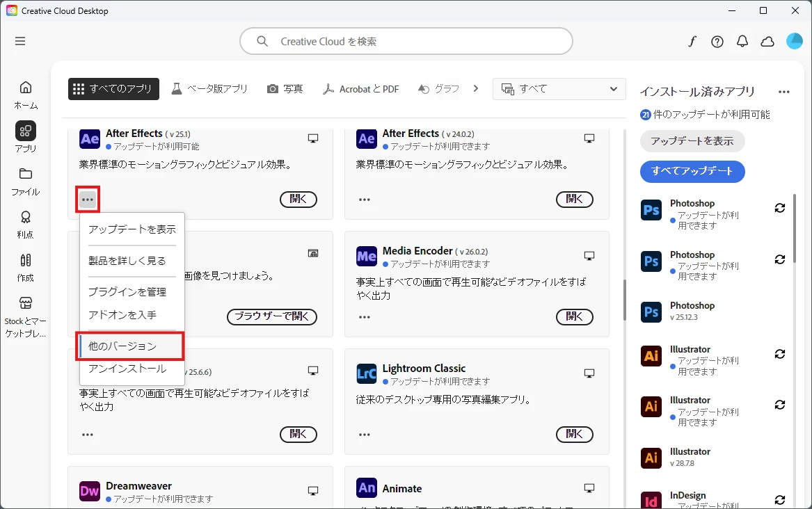
Task: Open three-dot menu for Media Encoder v25.6.6
Action: coord(88,435)
